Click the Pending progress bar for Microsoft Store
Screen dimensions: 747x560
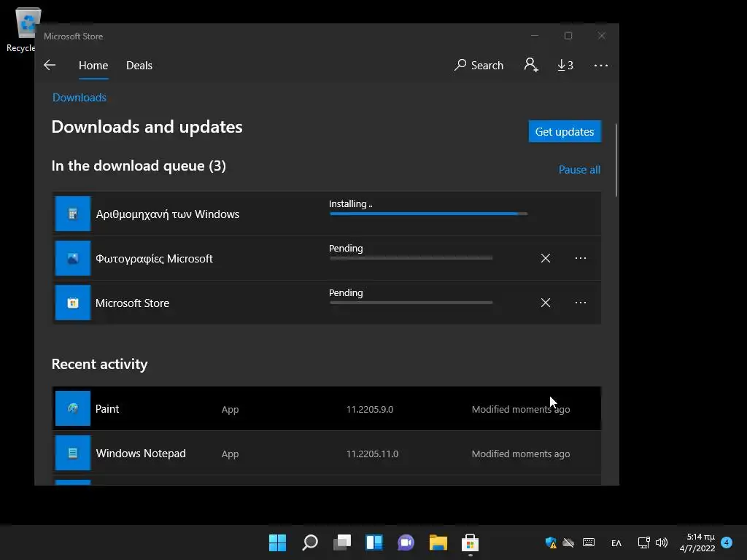(411, 303)
